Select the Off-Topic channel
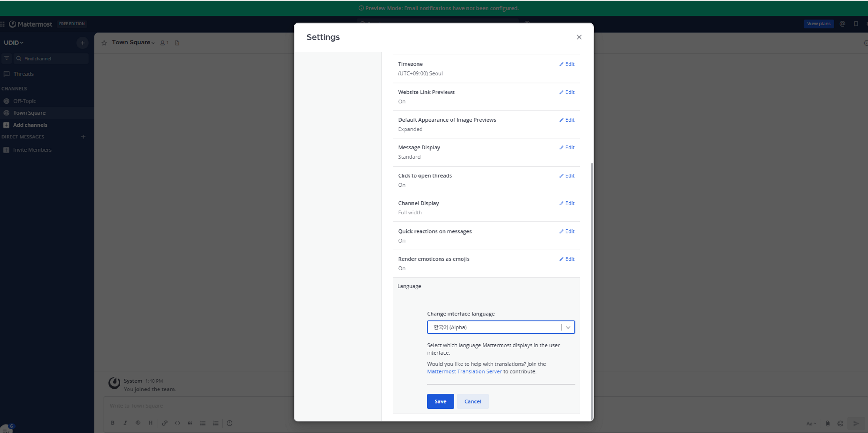This screenshot has height=433, width=868. coord(24,101)
